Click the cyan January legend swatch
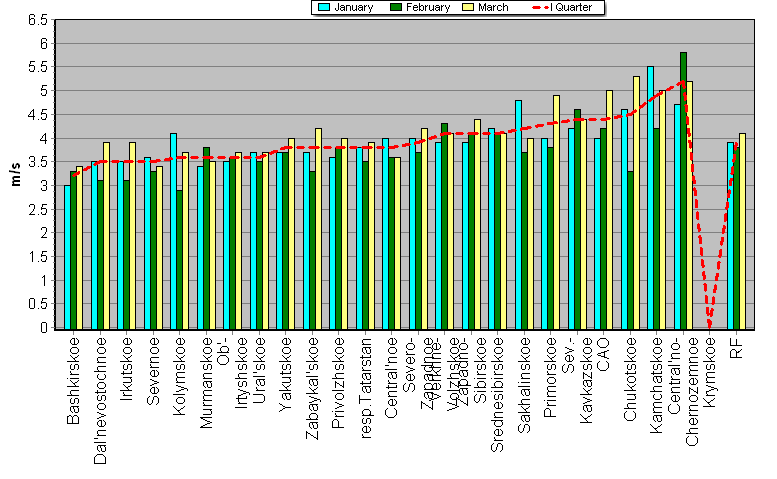Viewport: 777px width, 479px height. pyautogui.click(x=324, y=7)
